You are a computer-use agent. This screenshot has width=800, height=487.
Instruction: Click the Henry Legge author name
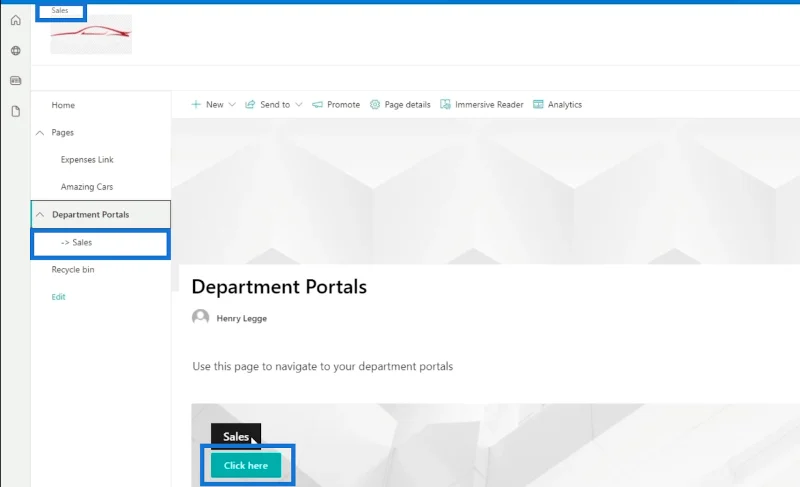coord(242,318)
